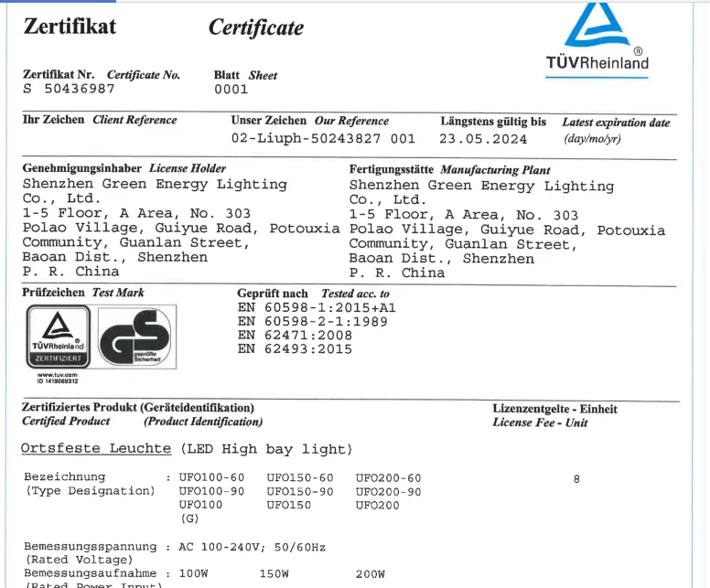Select the UFO100-60 type designation
Screen dimensions: 710x588
pyautogui.click(x=211, y=477)
